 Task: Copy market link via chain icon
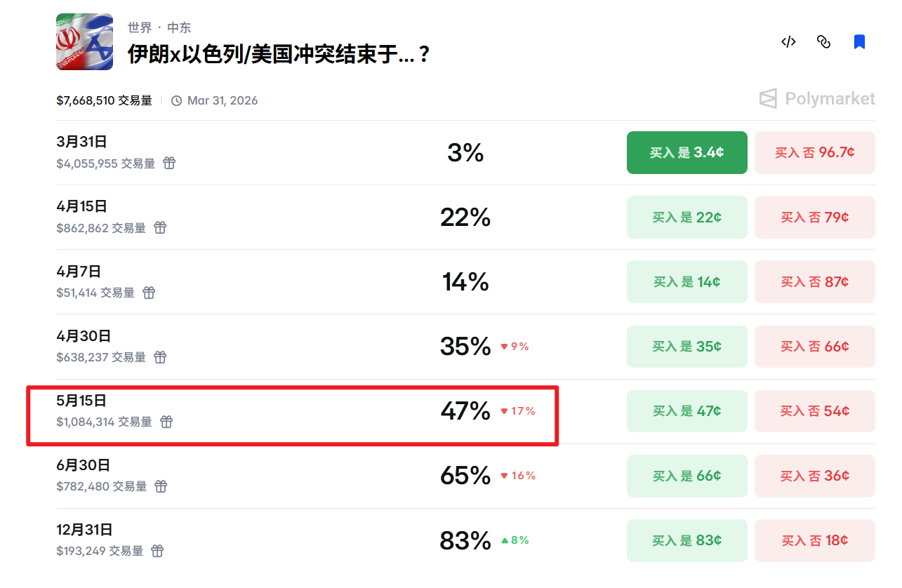(823, 42)
